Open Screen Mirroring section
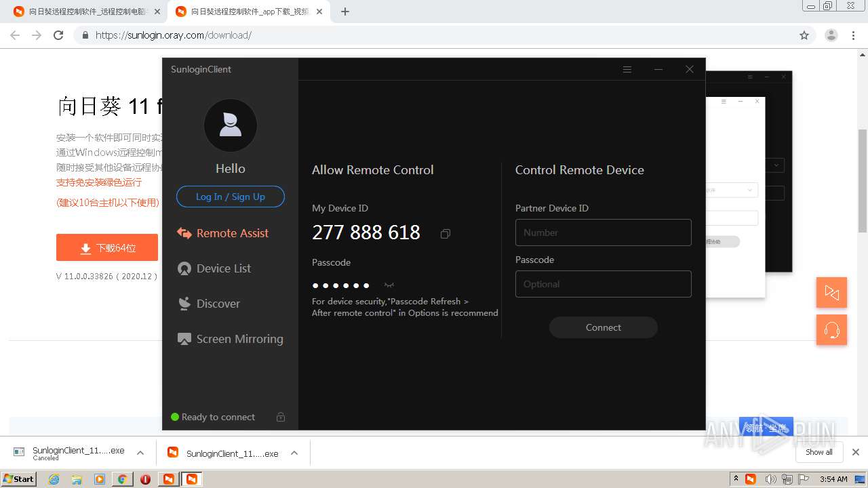Viewport: 868px width, 488px height. coord(231,339)
